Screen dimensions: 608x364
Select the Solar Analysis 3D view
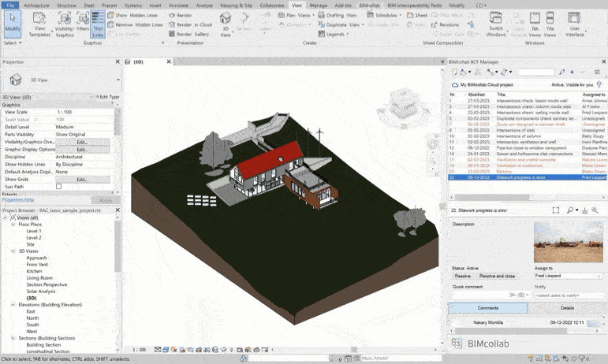coord(42,292)
